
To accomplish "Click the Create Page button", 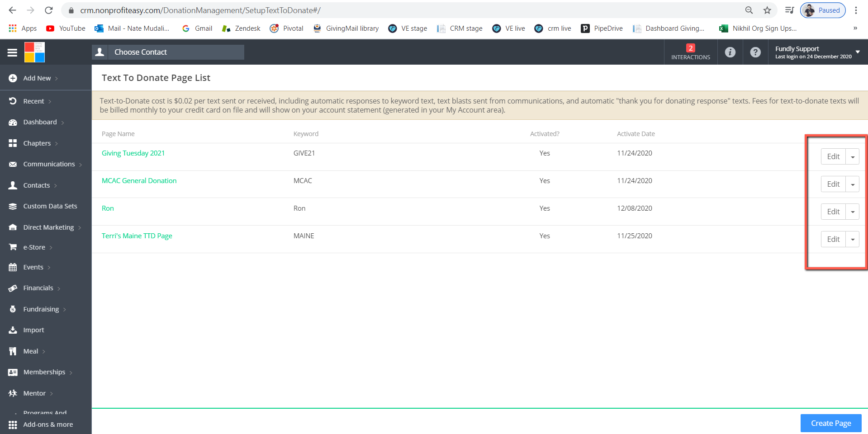I will (x=831, y=423).
